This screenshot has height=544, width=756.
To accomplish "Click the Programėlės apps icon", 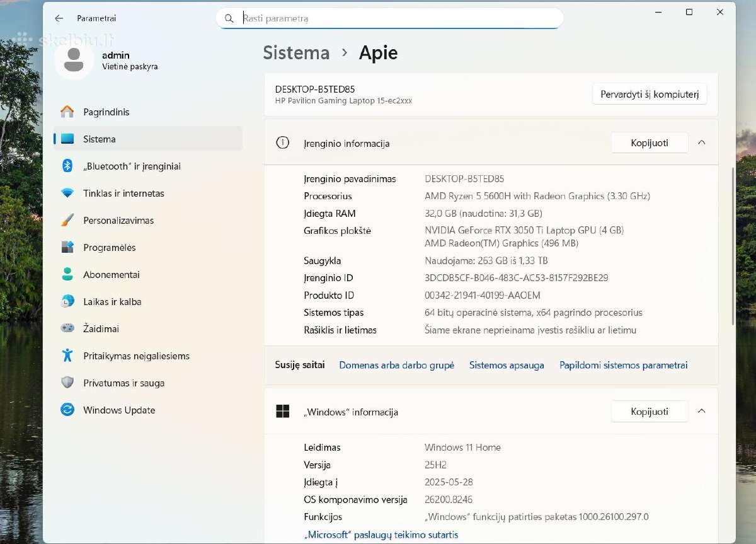I will pyautogui.click(x=67, y=247).
